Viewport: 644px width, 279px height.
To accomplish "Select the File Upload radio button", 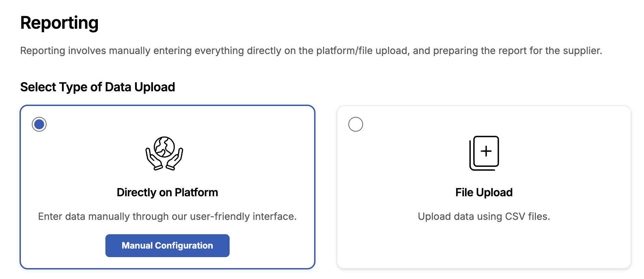I will click(x=356, y=124).
